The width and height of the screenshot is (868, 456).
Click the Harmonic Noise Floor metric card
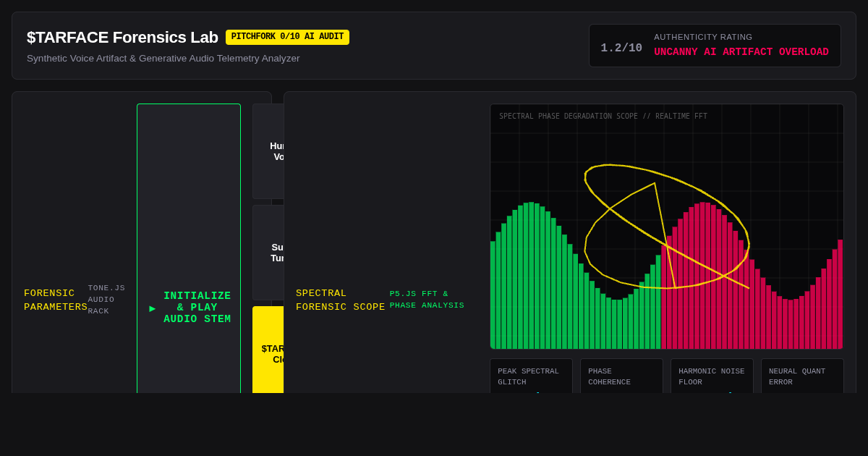712,376
